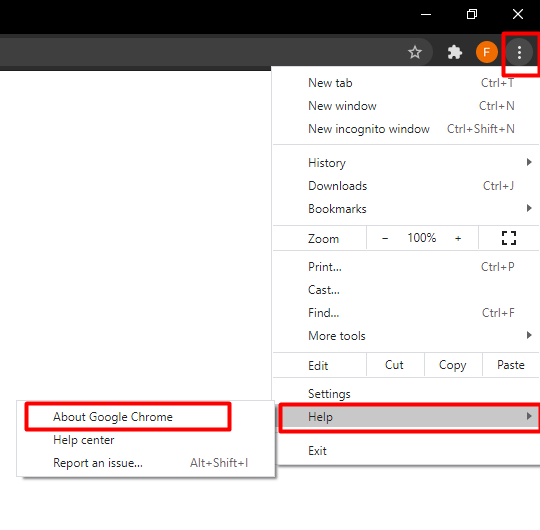The image size is (540, 530).
Task: Restore down the browser window
Action: pyautogui.click(x=472, y=14)
